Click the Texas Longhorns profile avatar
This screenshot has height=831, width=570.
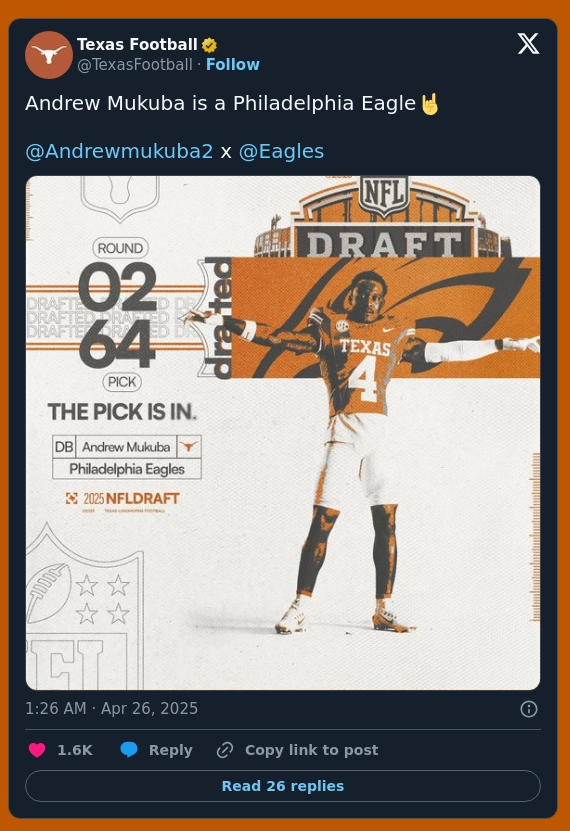[49, 55]
